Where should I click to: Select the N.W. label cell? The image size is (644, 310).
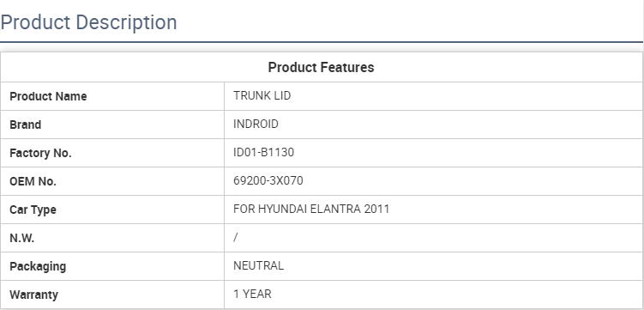[112, 238]
